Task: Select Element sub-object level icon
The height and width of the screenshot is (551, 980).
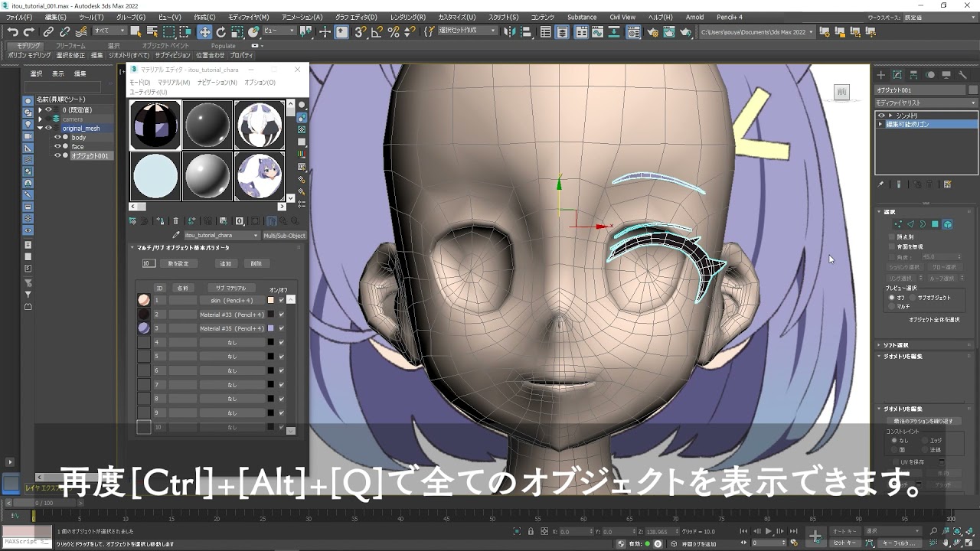Action: [947, 224]
